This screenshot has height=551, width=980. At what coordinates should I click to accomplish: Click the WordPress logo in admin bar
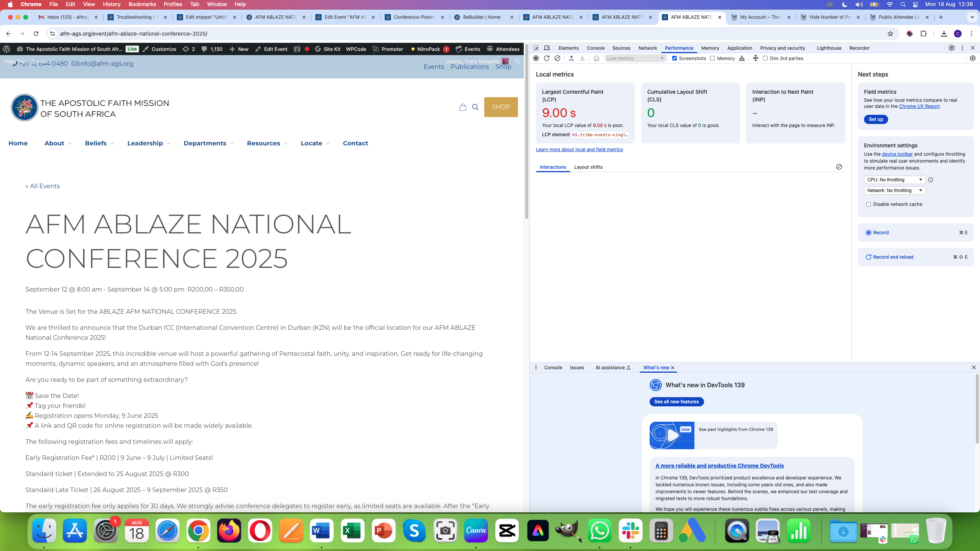pyautogui.click(x=7, y=49)
